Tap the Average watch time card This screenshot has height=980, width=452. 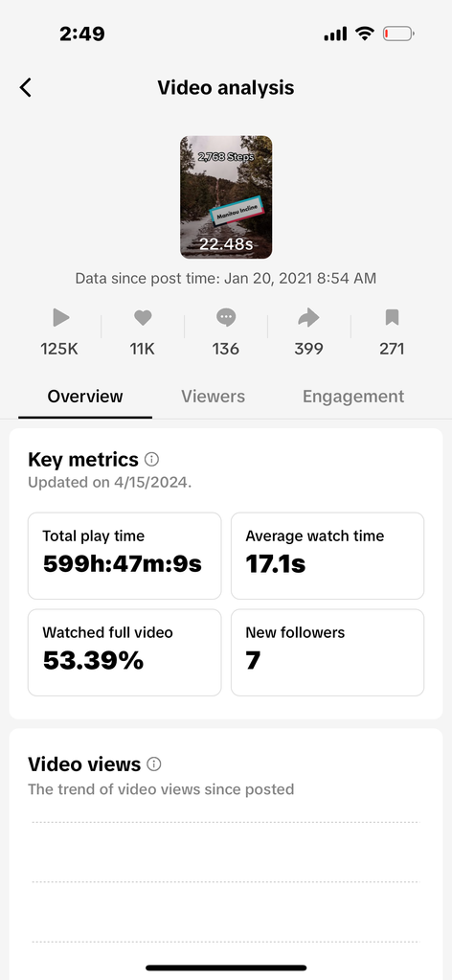328,557
